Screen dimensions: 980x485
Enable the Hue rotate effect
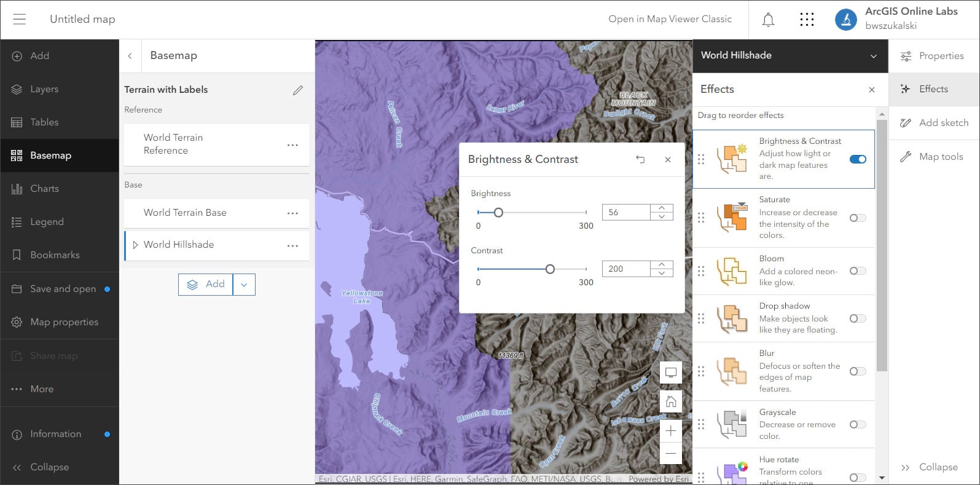point(858,478)
